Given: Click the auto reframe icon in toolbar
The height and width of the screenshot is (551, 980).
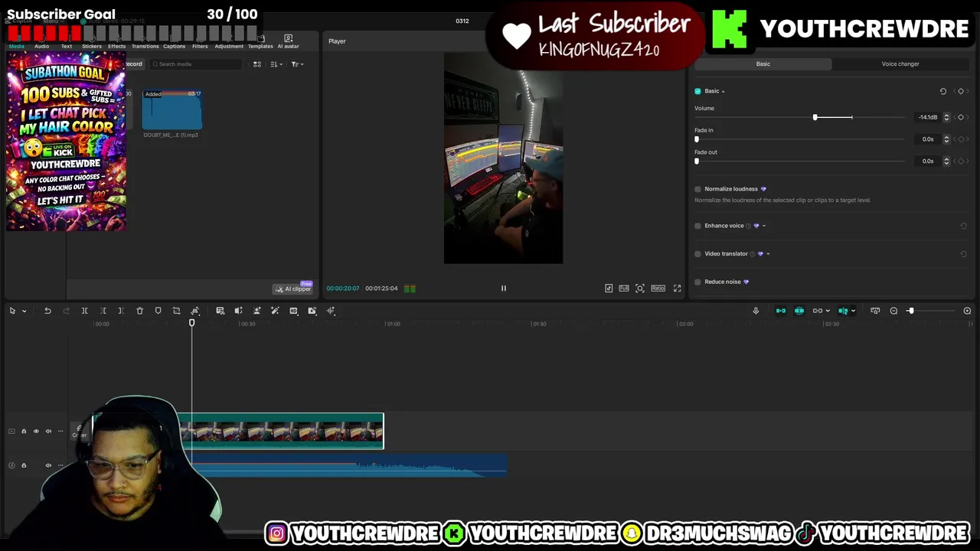Looking at the screenshot, I should 195,311.
